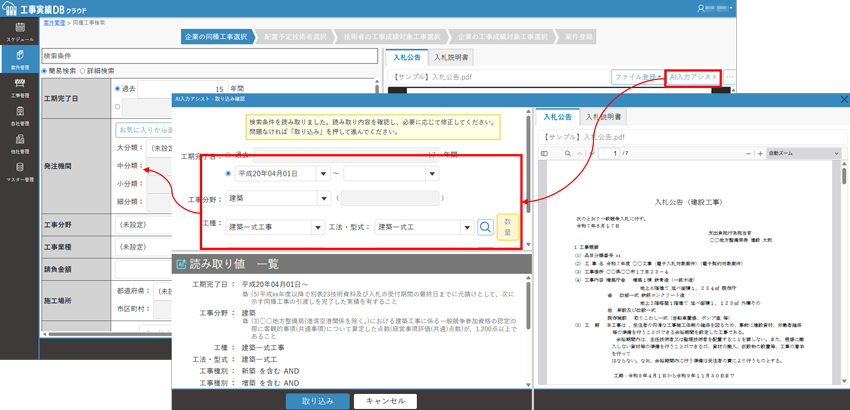Click the キャンセル button
Viewport: 850px width, 410px height.
click(385, 401)
